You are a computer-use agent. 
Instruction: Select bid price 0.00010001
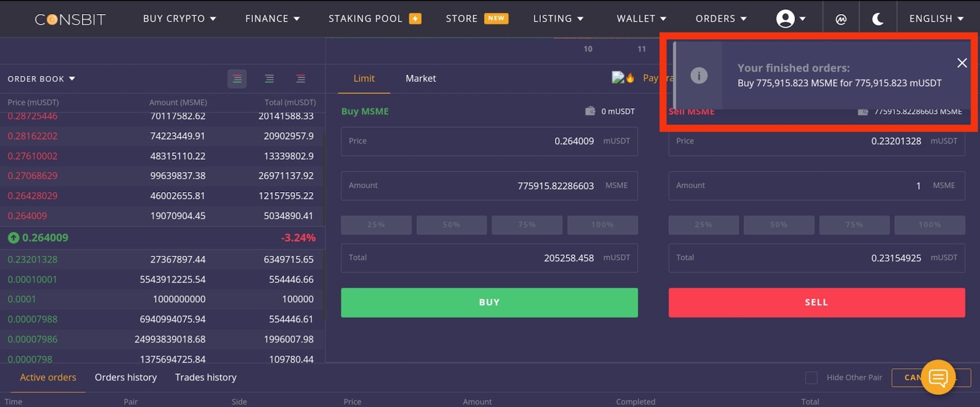click(32, 280)
